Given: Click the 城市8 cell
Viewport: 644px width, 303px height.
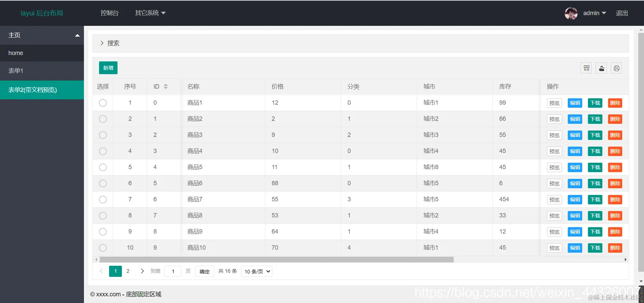Looking at the screenshot, I should (x=455, y=167).
